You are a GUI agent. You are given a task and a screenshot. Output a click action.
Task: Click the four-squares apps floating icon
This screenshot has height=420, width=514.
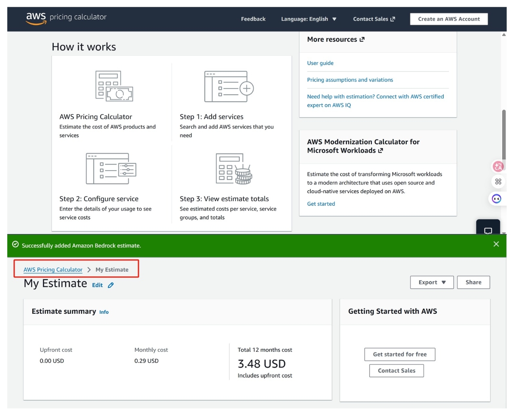[498, 182]
